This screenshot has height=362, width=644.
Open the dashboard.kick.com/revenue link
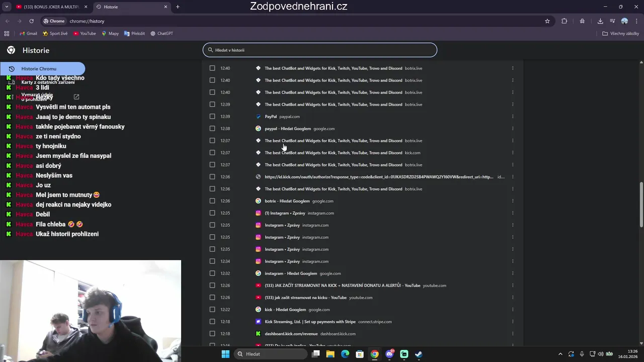291,334
